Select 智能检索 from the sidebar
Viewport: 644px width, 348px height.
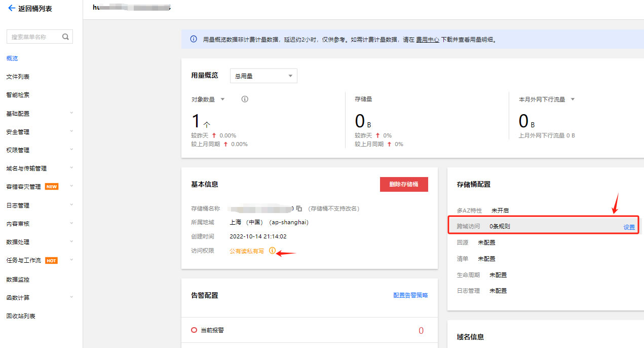coord(18,95)
